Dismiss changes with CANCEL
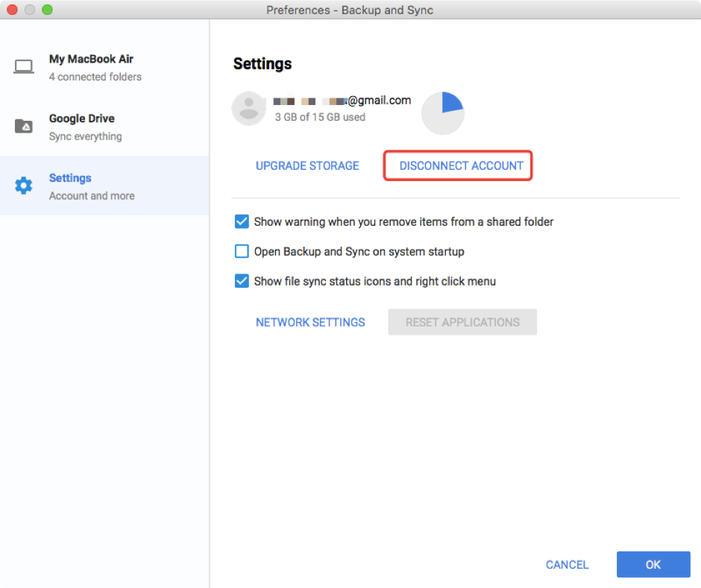The width and height of the screenshot is (701, 588). (567, 564)
